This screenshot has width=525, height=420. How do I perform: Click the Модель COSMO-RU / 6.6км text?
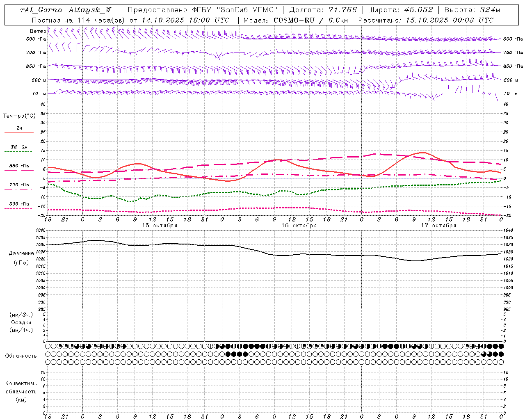(x=295, y=20)
